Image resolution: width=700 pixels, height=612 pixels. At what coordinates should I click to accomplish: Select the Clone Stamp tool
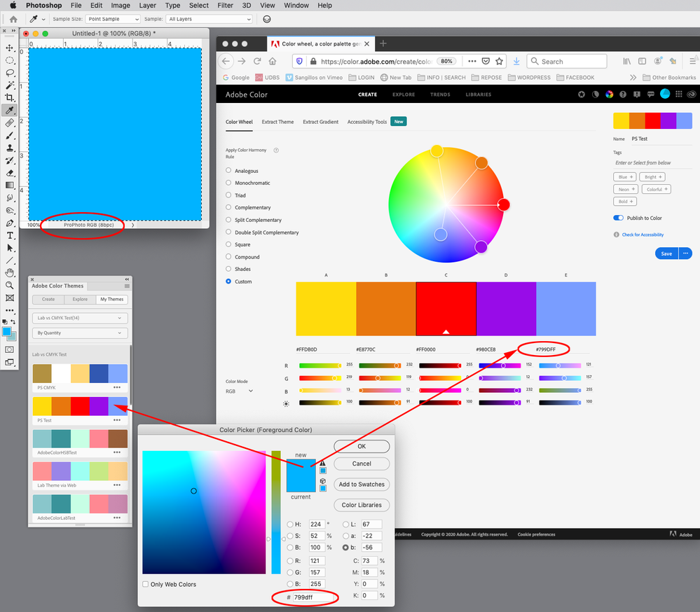[9, 148]
